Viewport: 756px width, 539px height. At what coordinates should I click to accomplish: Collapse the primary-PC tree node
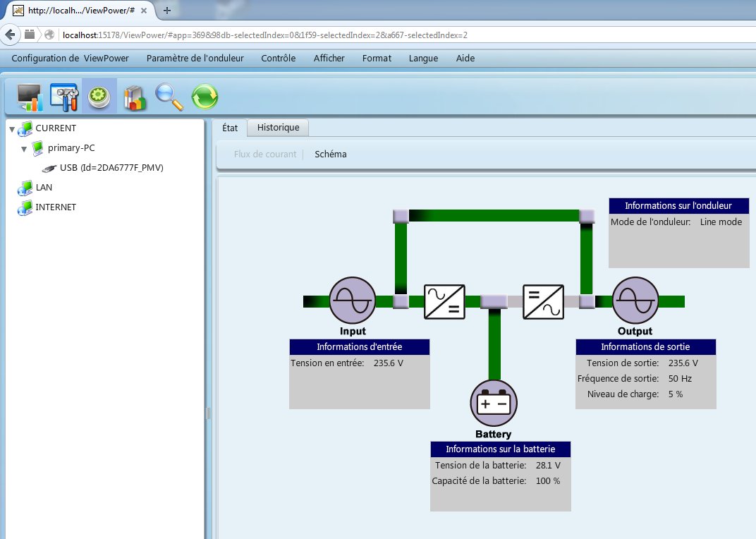pos(24,148)
